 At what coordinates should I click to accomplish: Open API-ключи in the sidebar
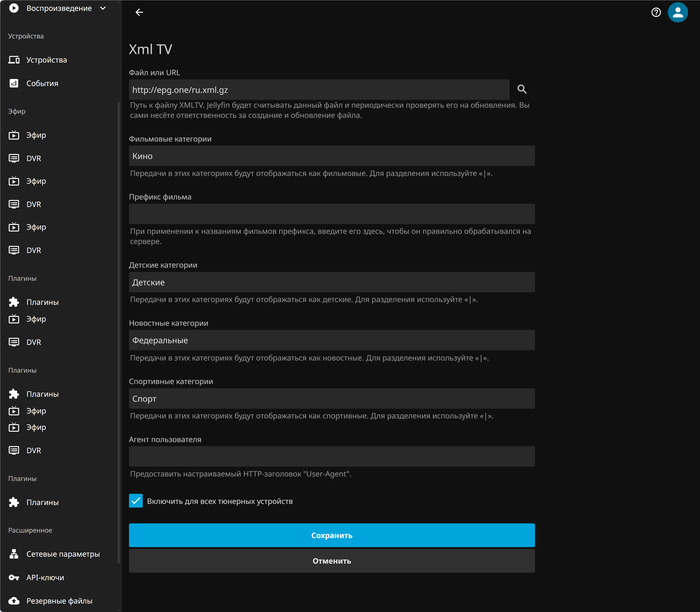(x=48, y=577)
